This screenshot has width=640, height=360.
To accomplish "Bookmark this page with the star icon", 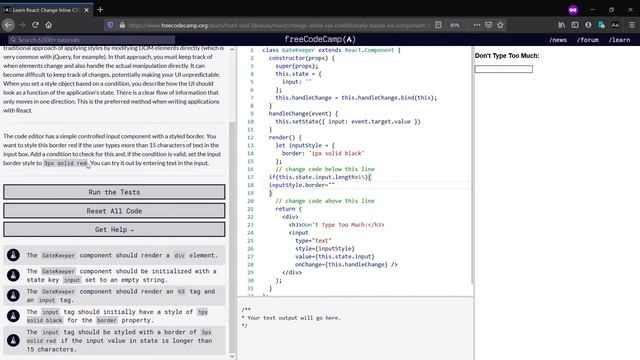I will tap(500, 25).
